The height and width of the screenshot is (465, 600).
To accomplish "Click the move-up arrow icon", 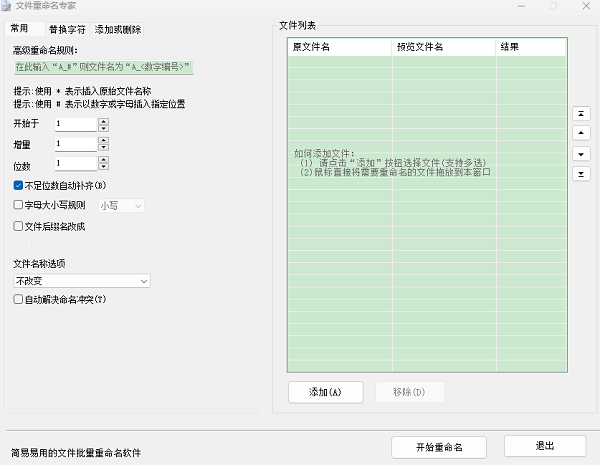I will point(582,134).
